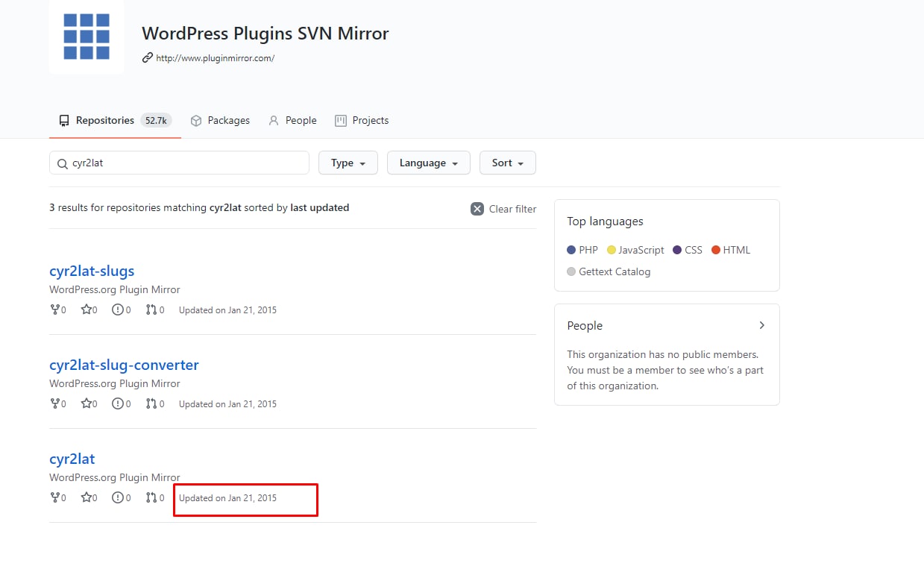Screen dimensions: 924x575
Task: Expand the Language filter dropdown
Action: [x=429, y=163]
